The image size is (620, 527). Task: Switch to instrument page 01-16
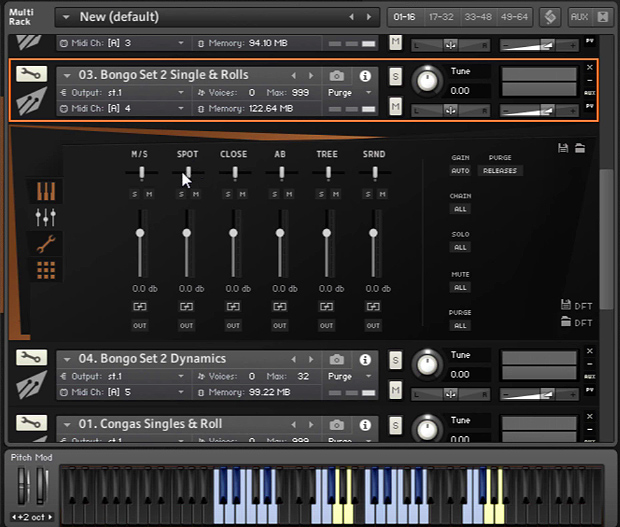coord(404,17)
